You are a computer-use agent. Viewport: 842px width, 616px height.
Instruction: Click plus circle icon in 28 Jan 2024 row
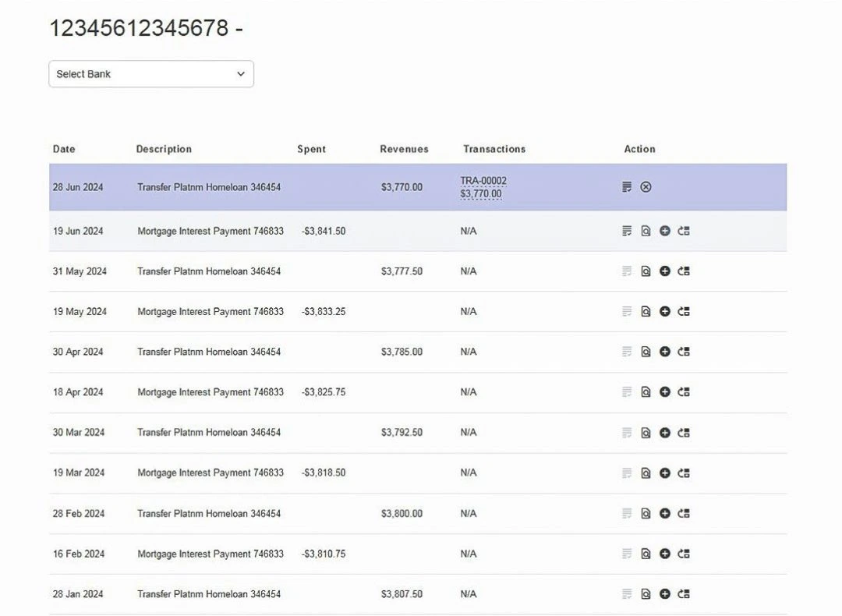[x=664, y=594]
